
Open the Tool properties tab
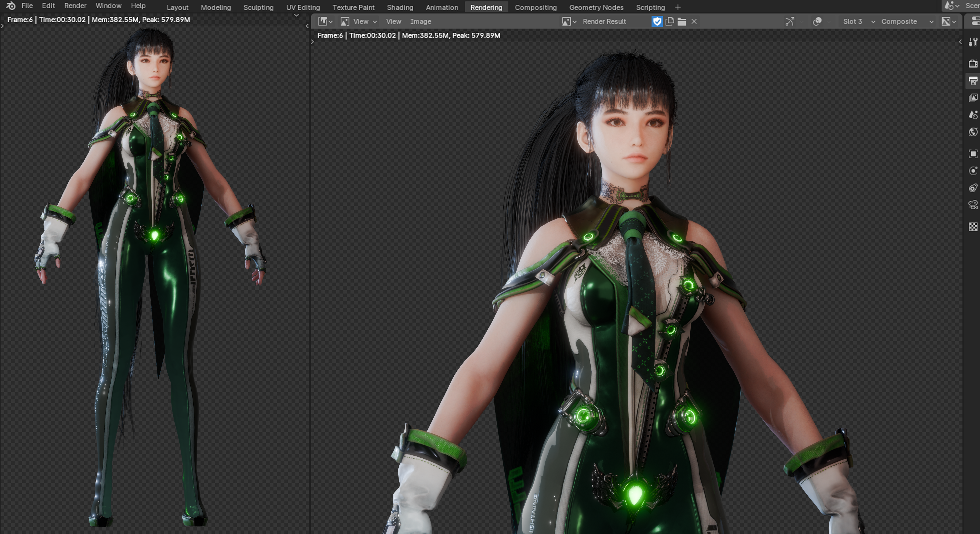(973, 42)
